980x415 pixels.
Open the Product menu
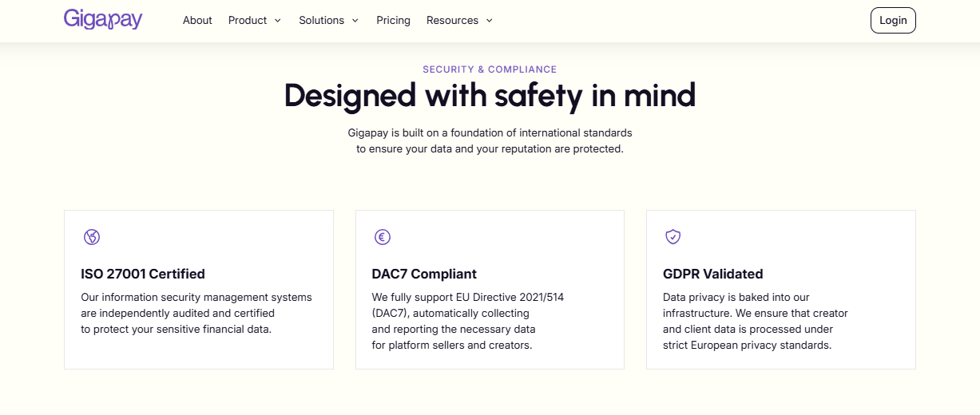[255, 20]
